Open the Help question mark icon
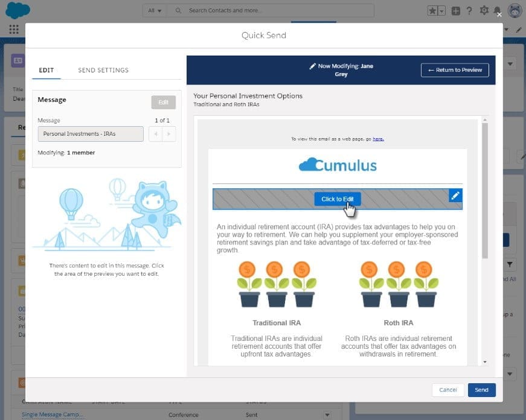This screenshot has width=526, height=420. click(x=470, y=11)
